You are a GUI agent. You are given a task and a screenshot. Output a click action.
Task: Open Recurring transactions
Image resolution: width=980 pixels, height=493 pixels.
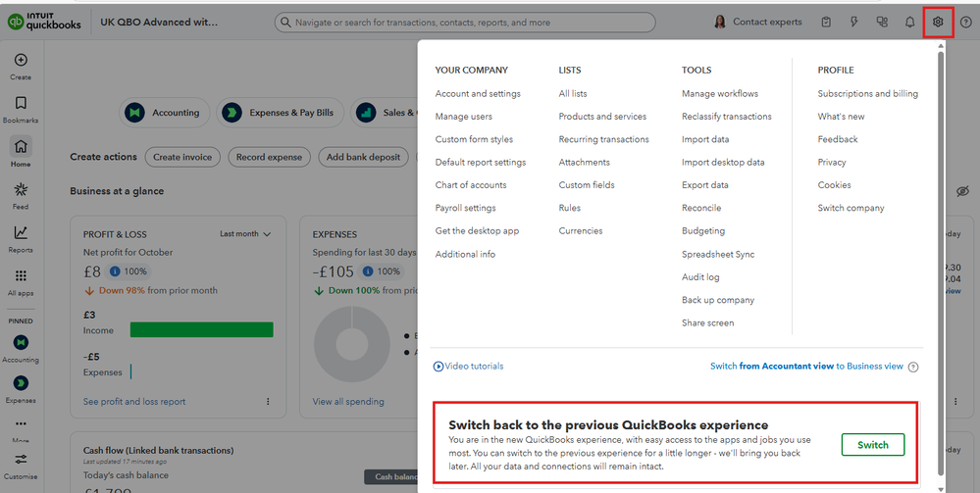pos(603,139)
